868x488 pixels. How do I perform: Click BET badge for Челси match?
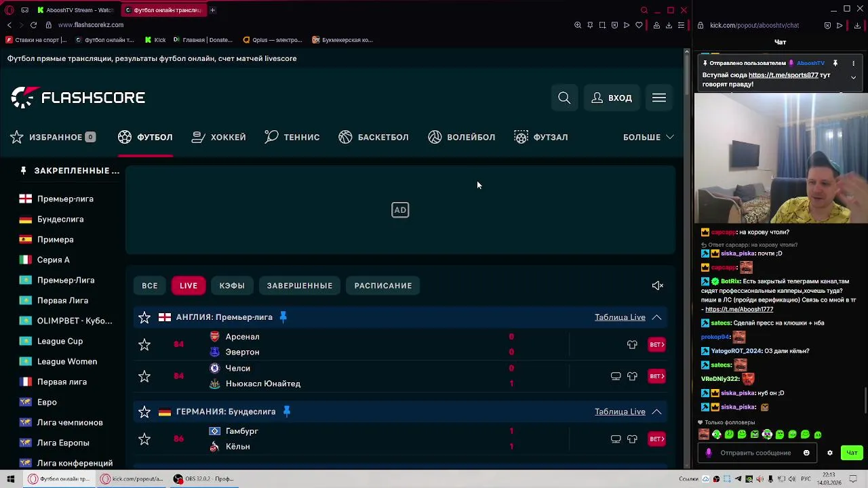click(x=656, y=375)
